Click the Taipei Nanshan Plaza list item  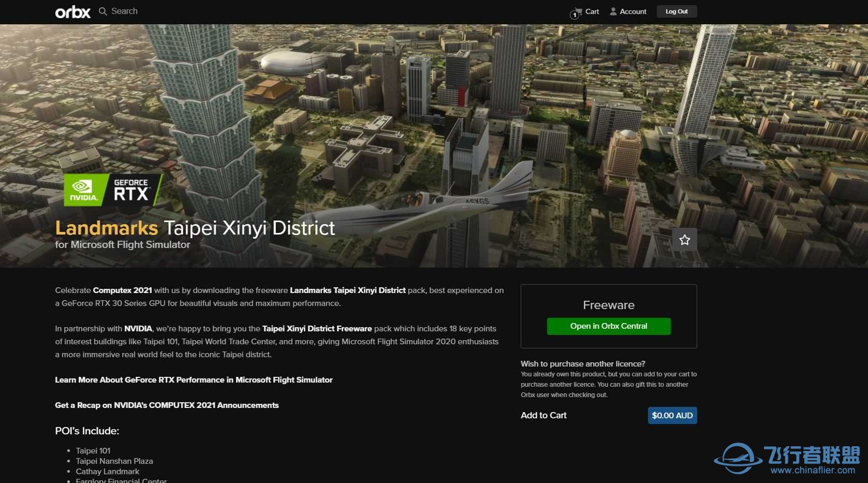114,461
